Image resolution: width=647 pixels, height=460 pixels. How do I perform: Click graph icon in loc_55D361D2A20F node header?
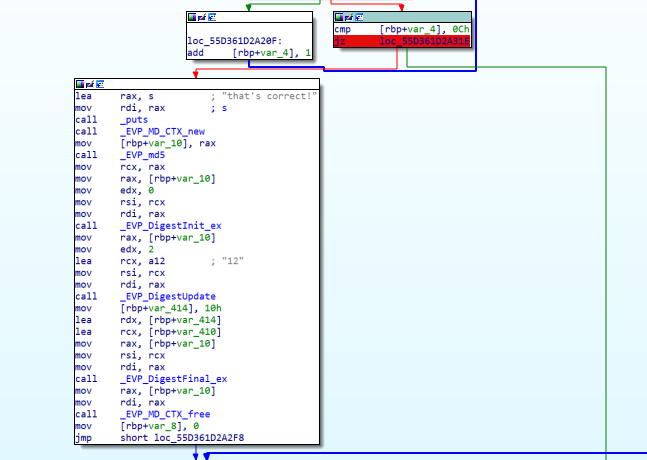212,17
